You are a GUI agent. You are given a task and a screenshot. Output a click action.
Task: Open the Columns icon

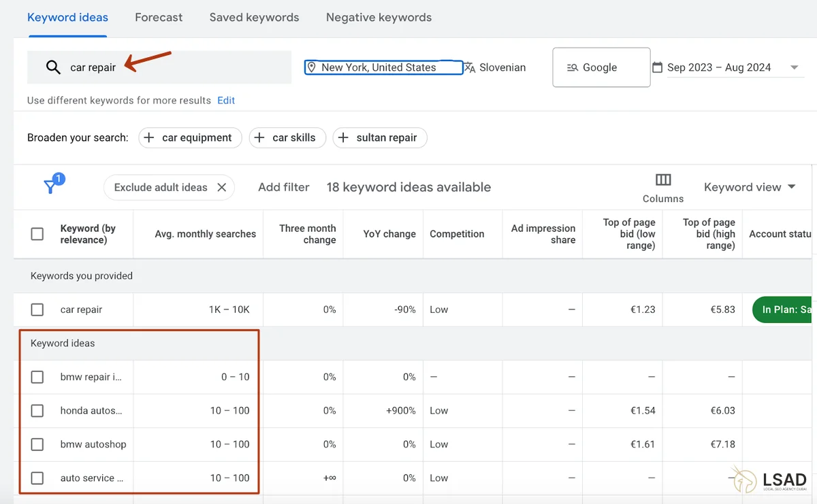point(663,180)
